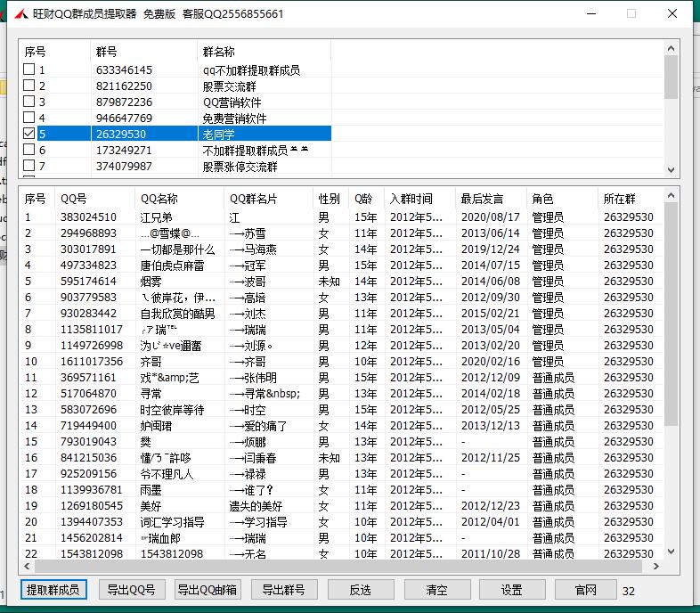The width and height of the screenshot is (700, 613).
Task: Click member list scrollbar down arrow
Action: pos(671,552)
